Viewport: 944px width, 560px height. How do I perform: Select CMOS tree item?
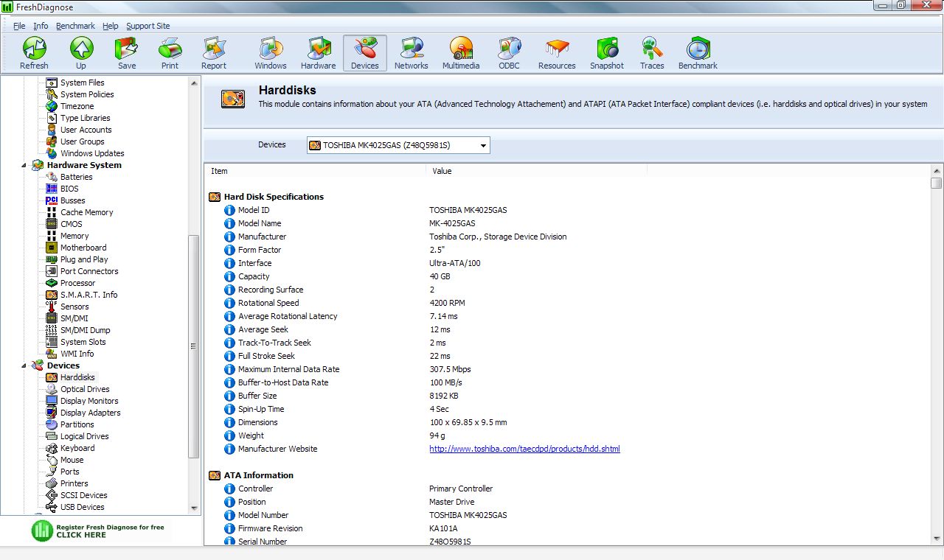pyautogui.click(x=71, y=224)
